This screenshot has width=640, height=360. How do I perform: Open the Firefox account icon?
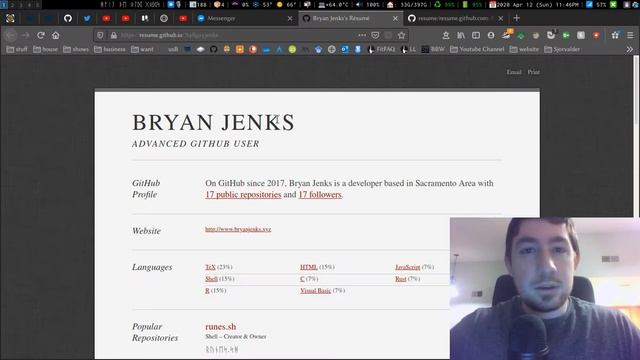(x=491, y=36)
